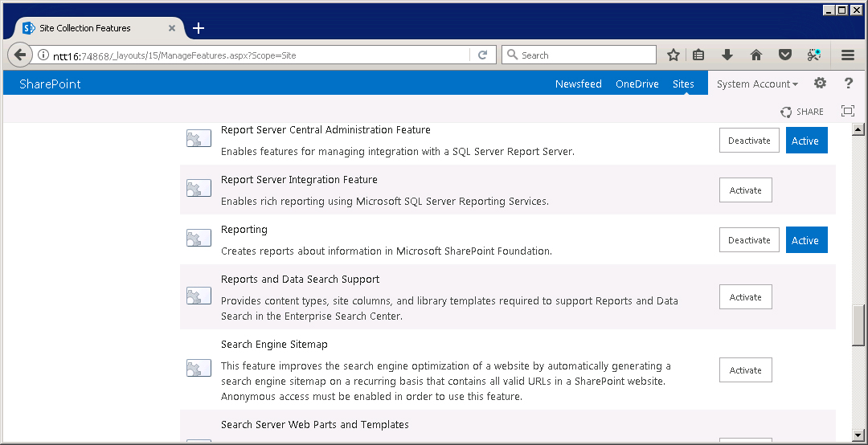The image size is (868, 445).
Task: Open the screenshot scissors extension icon
Action: point(813,55)
